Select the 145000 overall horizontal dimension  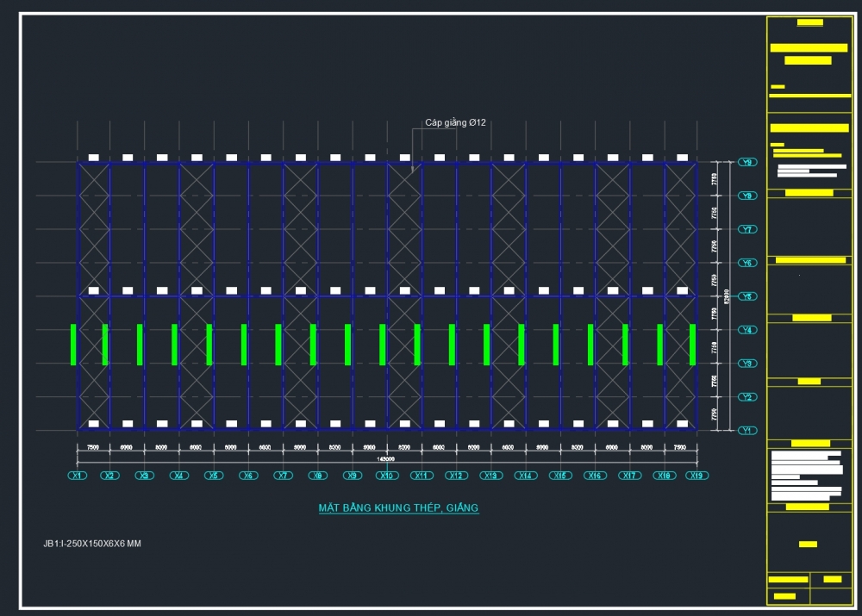click(x=387, y=458)
